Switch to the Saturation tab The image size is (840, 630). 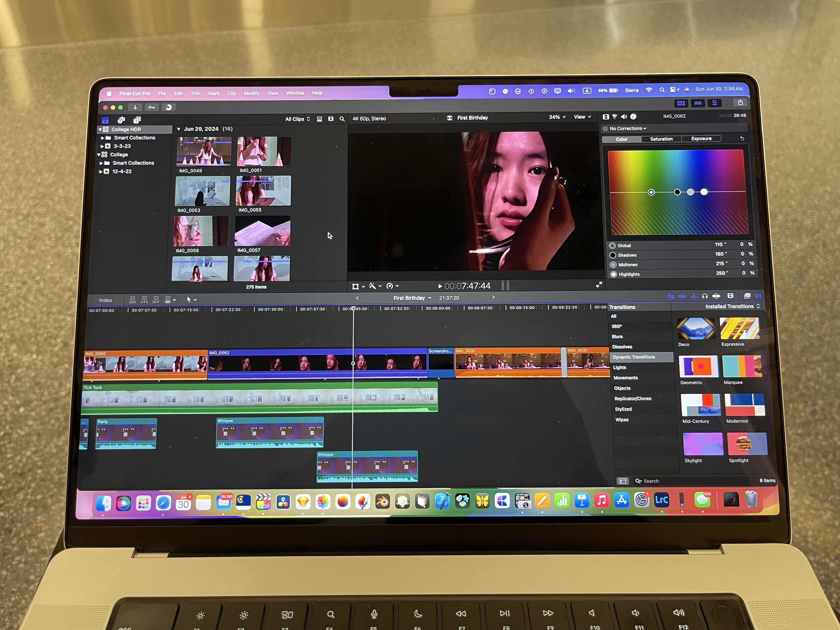click(x=661, y=139)
